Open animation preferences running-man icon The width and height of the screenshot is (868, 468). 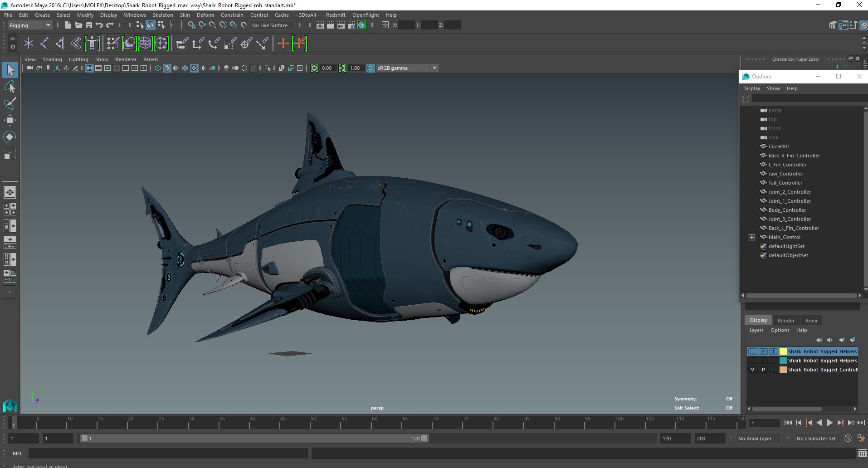861,439
